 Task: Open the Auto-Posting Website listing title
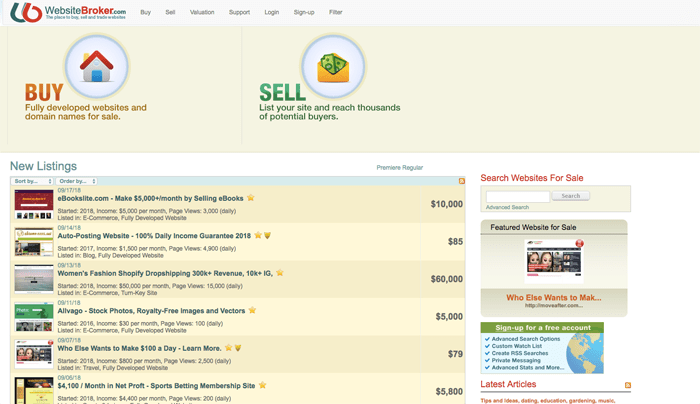coord(154,236)
